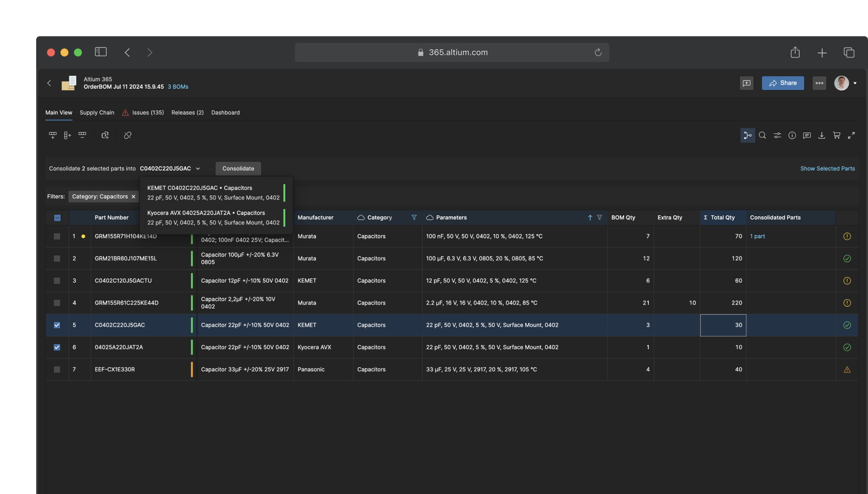Check the GRM21BR60J107ME15L row checkbox
Viewport: 868px width, 494px height.
point(57,258)
